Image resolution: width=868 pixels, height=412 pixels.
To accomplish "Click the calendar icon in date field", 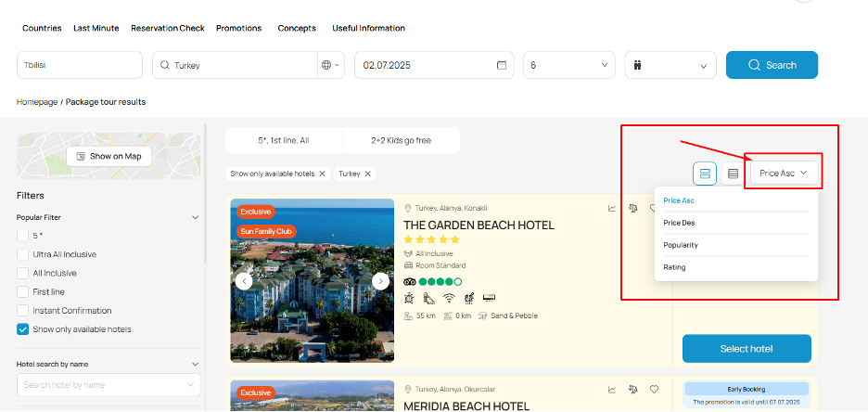I will (x=502, y=65).
